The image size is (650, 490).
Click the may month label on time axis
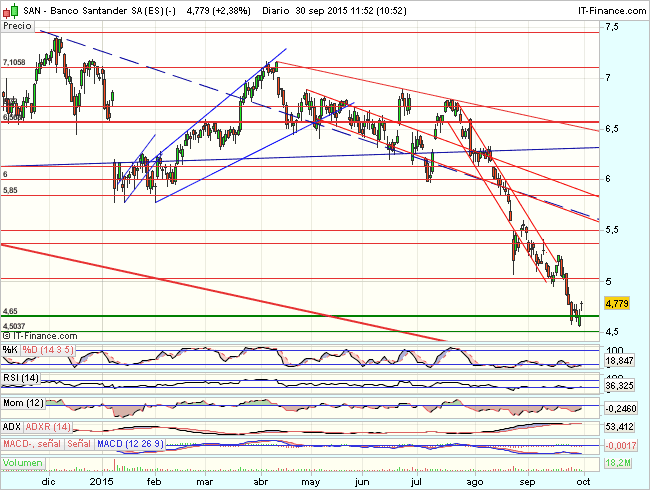(310, 482)
